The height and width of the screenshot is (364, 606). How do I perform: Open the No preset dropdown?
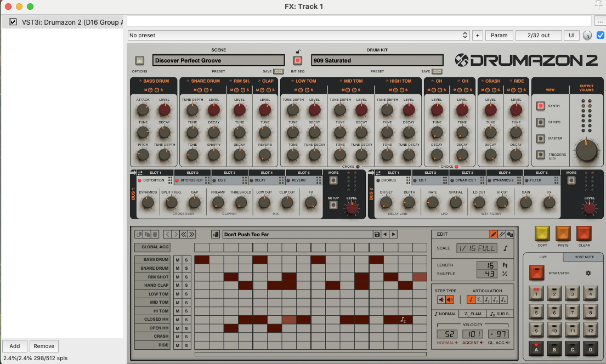pos(298,35)
